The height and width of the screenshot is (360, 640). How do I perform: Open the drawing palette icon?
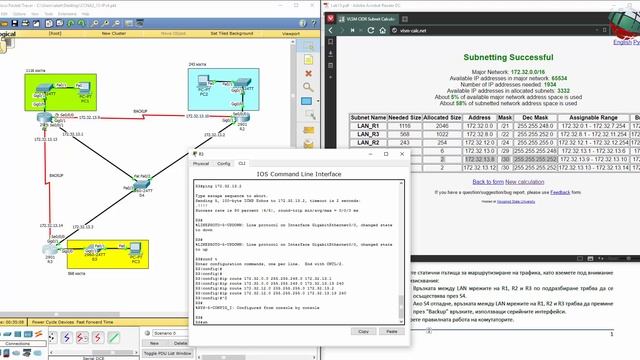[x=129, y=23]
